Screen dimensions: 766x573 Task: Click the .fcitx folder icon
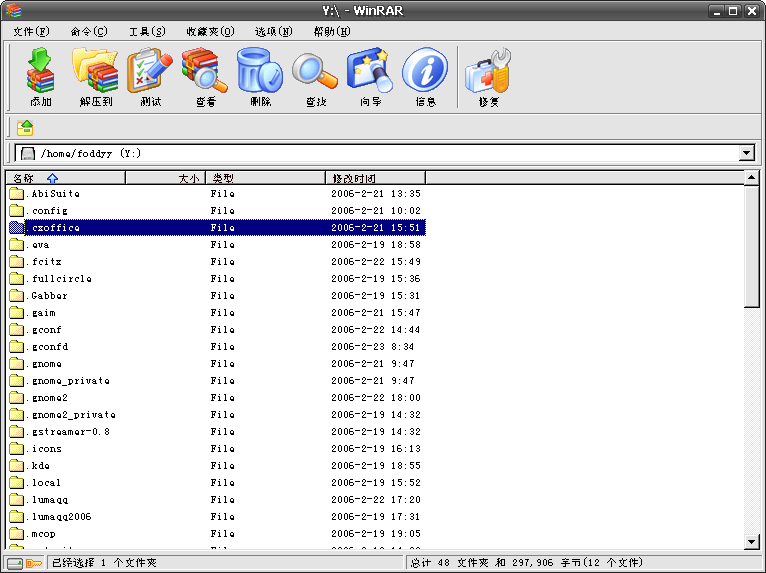(17, 261)
